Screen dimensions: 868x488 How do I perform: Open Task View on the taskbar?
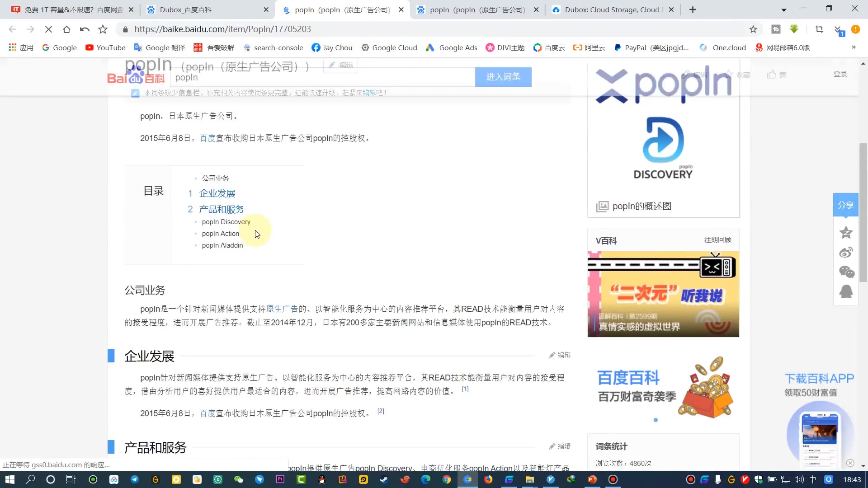coord(71,479)
